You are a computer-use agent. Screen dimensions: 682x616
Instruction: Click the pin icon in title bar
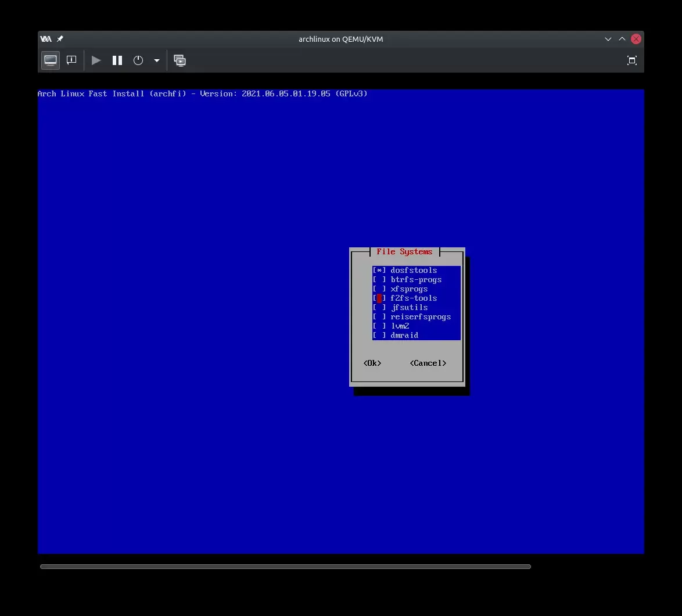coord(60,39)
